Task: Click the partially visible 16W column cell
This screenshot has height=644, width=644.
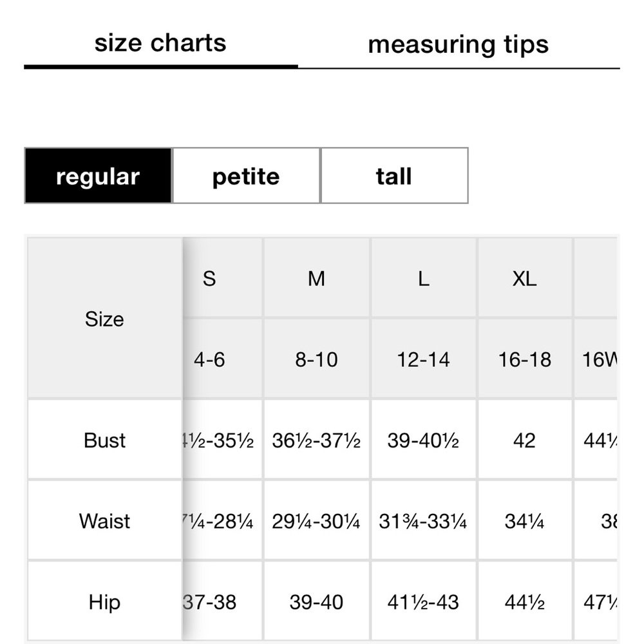Action: 596,359
